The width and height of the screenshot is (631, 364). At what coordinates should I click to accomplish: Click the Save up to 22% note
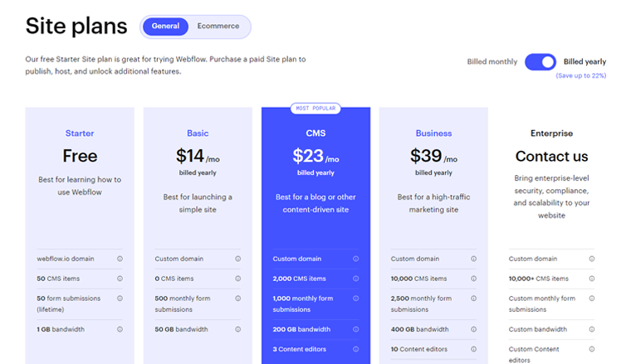pyautogui.click(x=580, y=75)
